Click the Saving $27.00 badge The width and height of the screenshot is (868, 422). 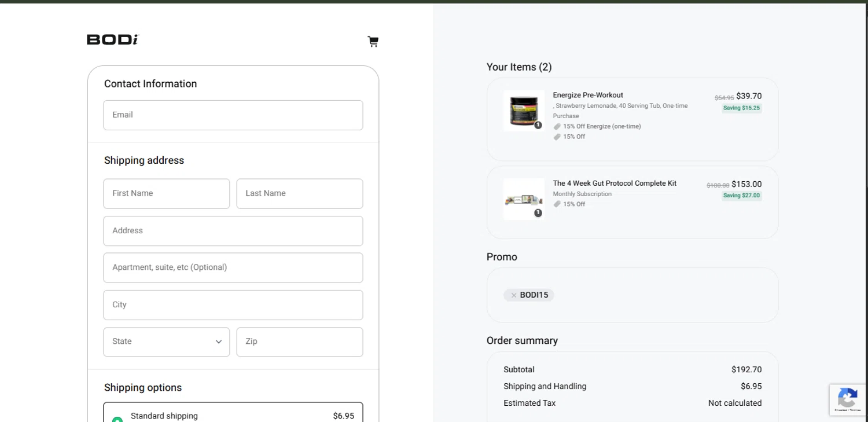pos(741,196)
